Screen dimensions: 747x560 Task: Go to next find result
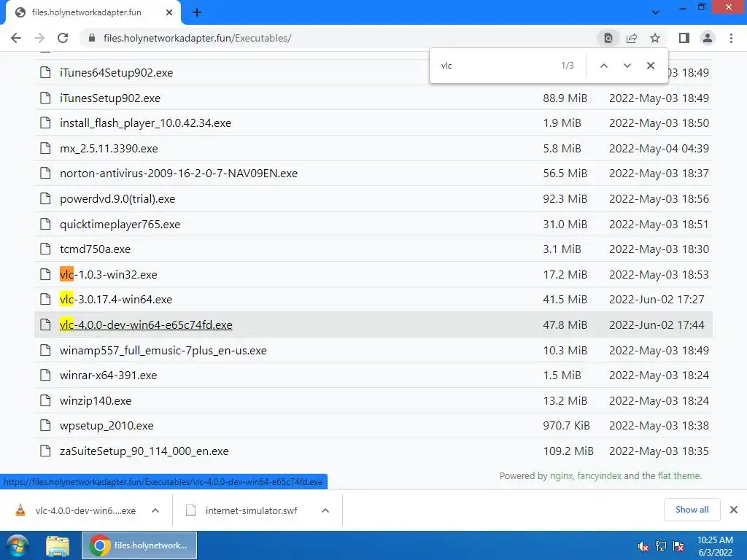point(627,66)
